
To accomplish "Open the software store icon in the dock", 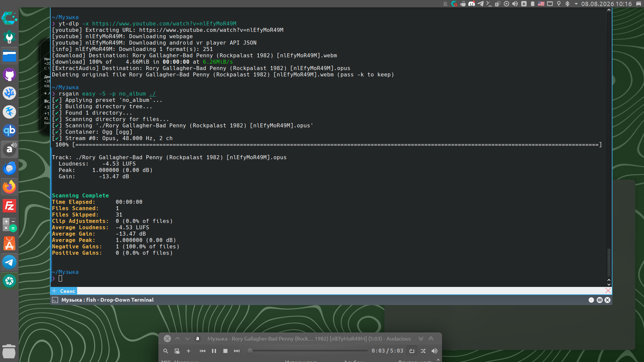I will [x=9, y=243].
